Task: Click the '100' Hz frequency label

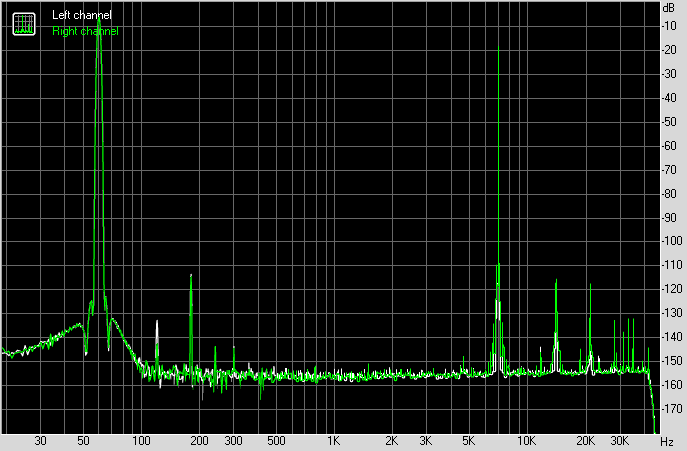Action: 141,440
